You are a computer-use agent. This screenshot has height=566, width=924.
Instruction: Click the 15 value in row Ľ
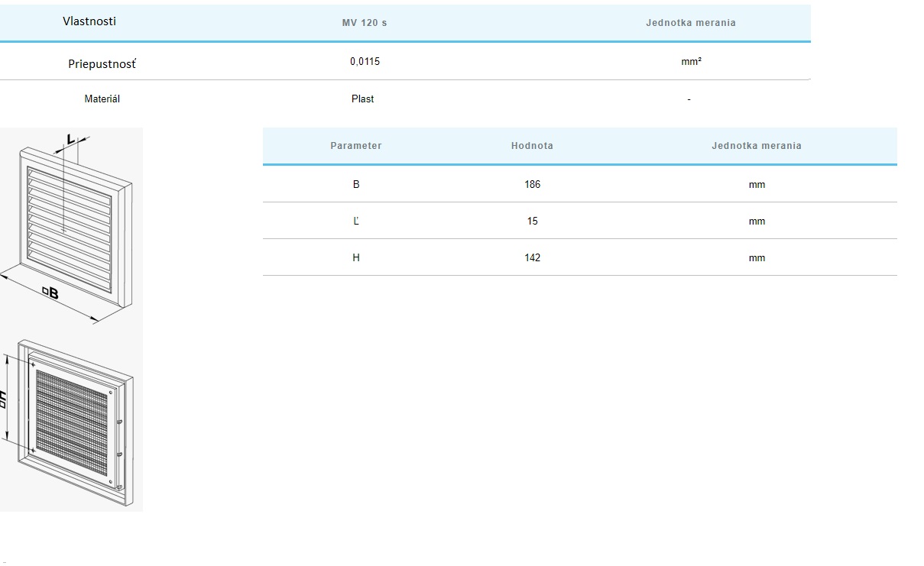(532, 221)
